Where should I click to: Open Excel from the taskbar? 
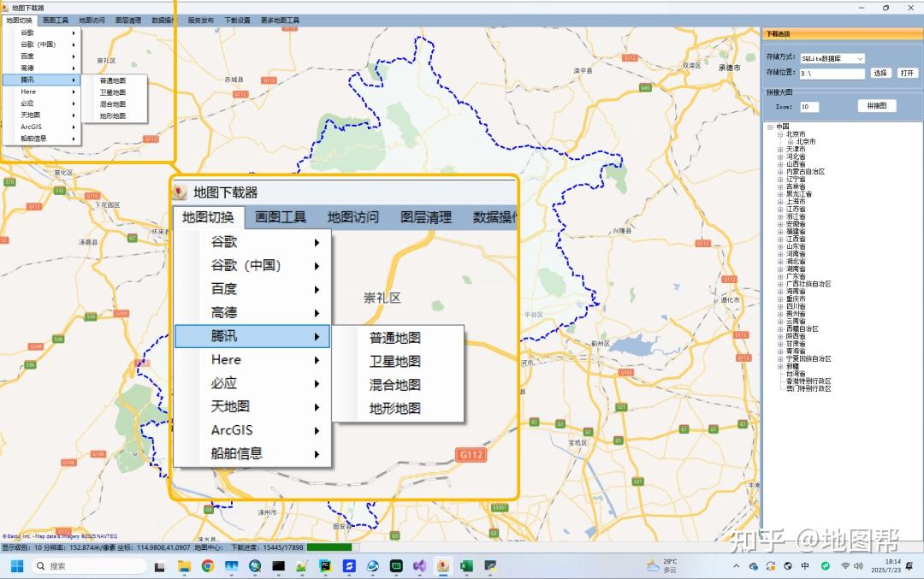coord(467,566)
